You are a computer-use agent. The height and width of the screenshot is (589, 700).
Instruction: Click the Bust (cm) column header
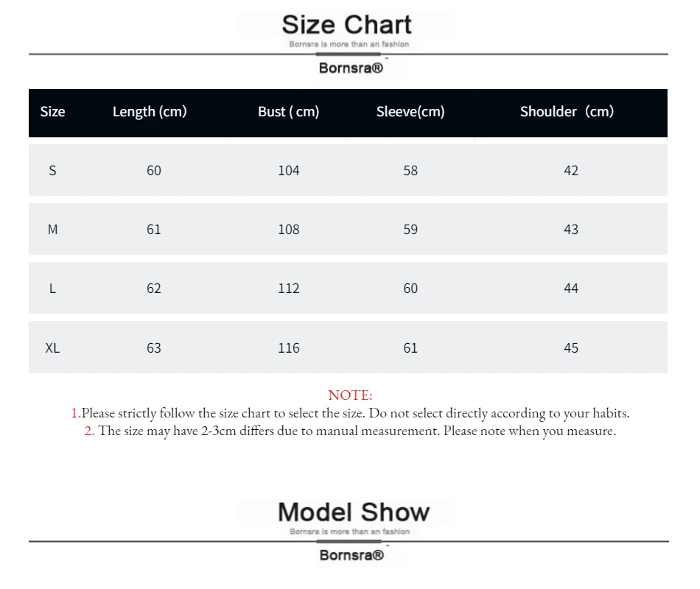click(x=288, y=112)
